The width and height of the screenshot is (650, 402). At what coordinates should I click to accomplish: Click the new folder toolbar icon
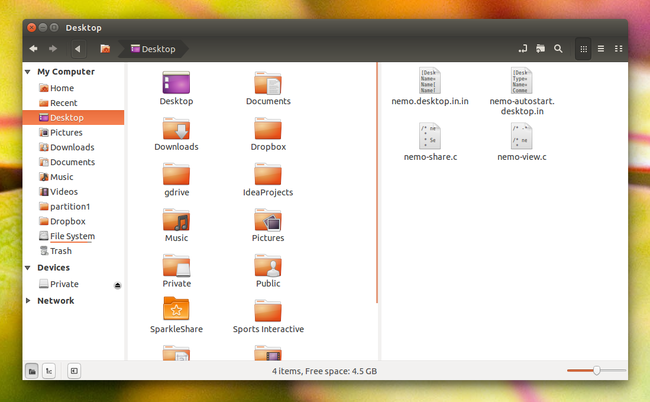point(541,49)
